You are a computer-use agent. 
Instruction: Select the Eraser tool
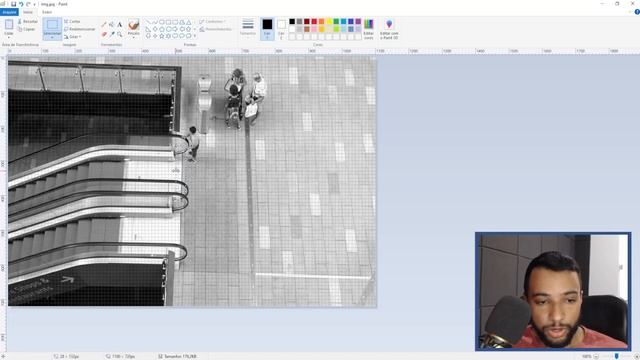coord(104,34)
